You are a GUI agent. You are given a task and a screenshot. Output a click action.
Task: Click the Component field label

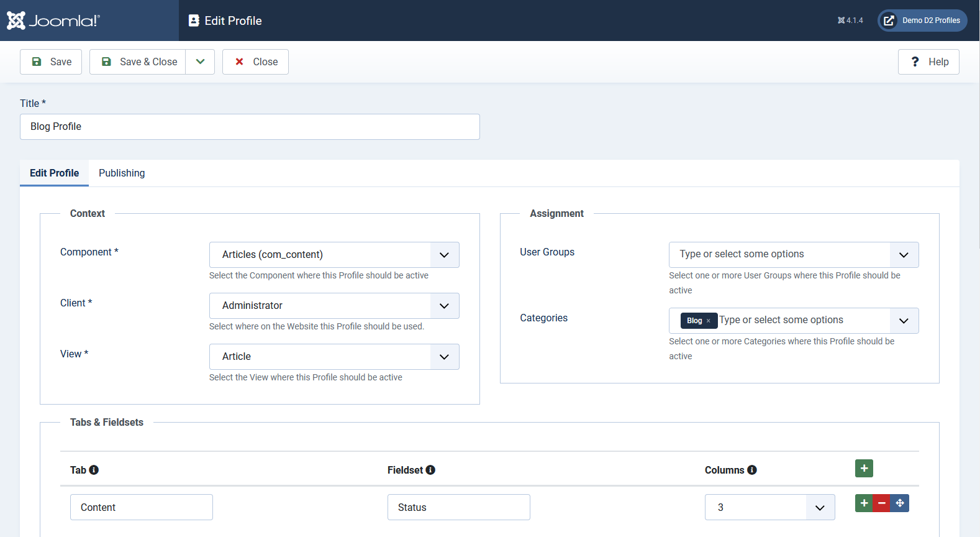(x=89, y=252)
